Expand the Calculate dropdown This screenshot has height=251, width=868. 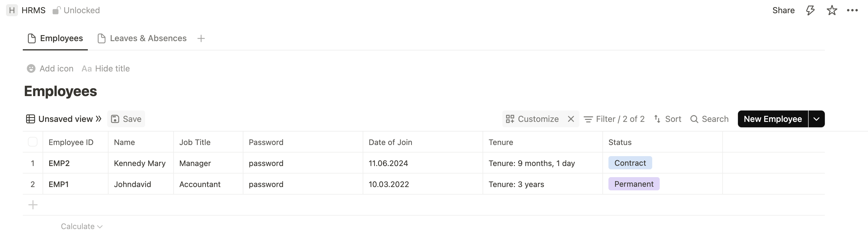pyautogui.click(x=82, y=226)
